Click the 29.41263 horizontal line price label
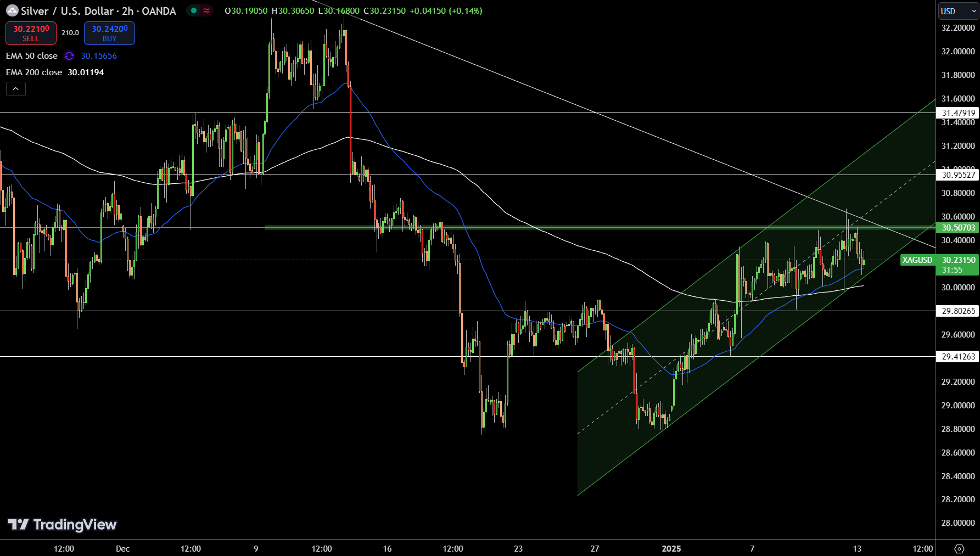980x556 pixels. coord(958,357)
